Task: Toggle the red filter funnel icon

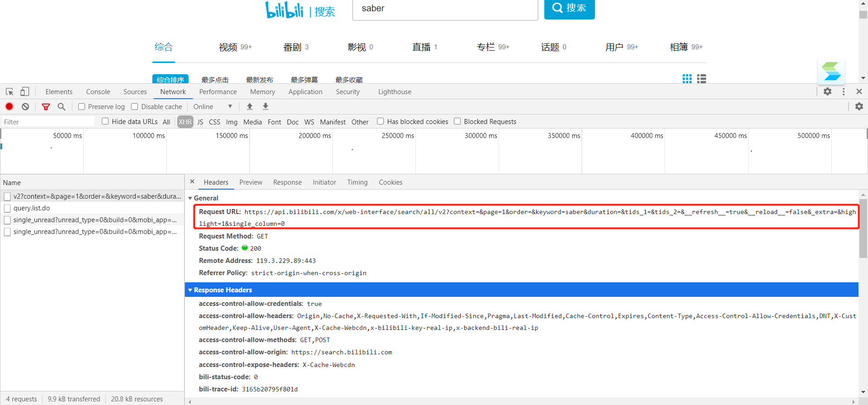Action: click(x=46, y=107)
